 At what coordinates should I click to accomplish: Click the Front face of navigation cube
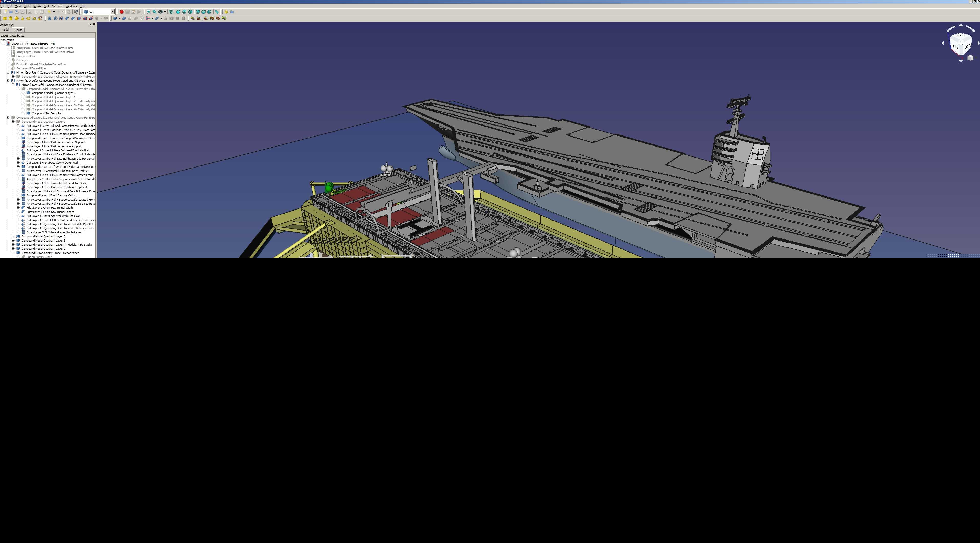click(954, 47)
